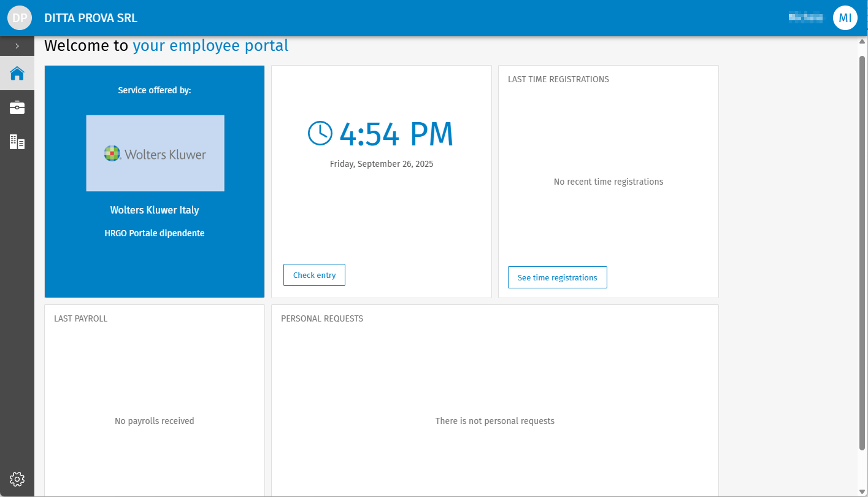
Task: Click 'HRGO Portale dipendente' text
Action: pos(155,233)
